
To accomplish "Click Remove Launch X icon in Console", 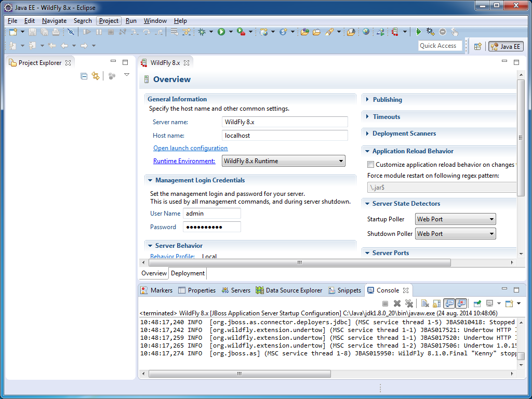I will (397, 303).
